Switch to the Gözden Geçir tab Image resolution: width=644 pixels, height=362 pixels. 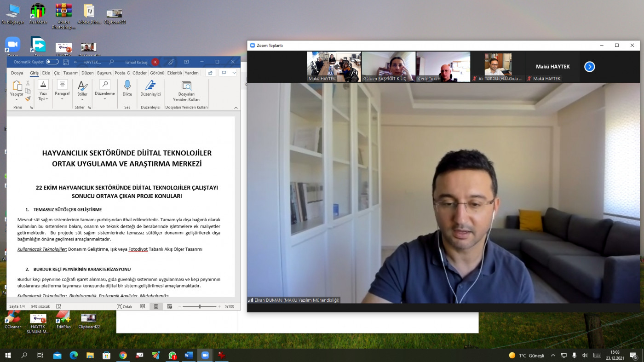(x=139, y=73)
